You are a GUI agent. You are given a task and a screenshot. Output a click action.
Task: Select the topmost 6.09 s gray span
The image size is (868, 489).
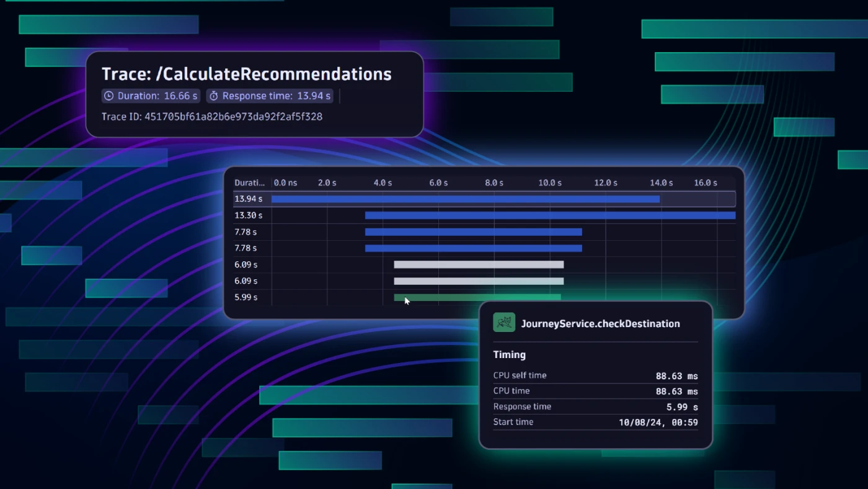click(478, 264)
